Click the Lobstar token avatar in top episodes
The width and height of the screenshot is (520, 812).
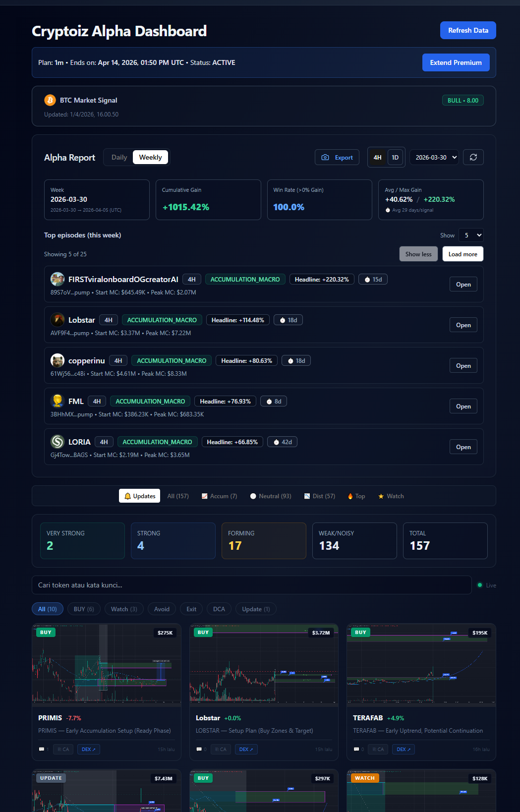(58, 320)
